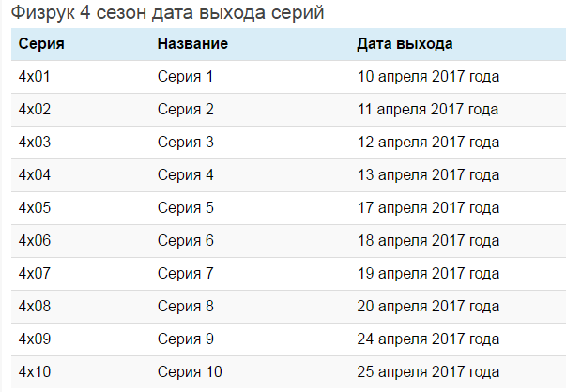Click the page heading about Физрук season 4
The height and width of the screenshot is (392, 566).
tap(168, 14)
